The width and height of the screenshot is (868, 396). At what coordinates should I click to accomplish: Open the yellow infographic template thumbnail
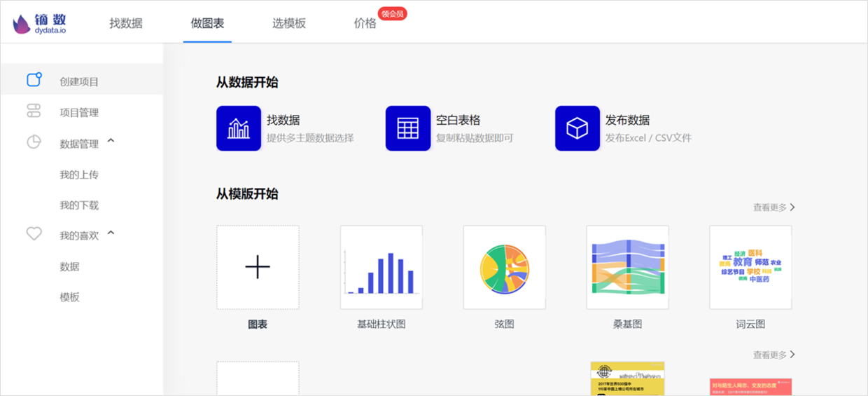click(627, 378)
